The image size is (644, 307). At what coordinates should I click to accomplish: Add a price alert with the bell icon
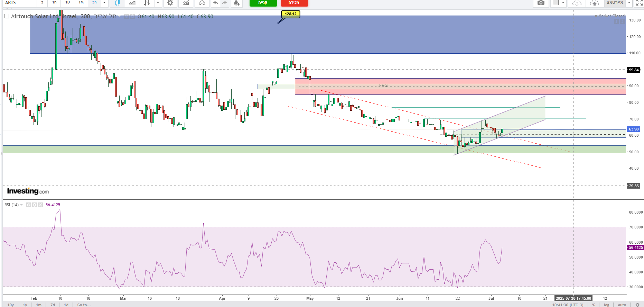click(x=236, y=3)
